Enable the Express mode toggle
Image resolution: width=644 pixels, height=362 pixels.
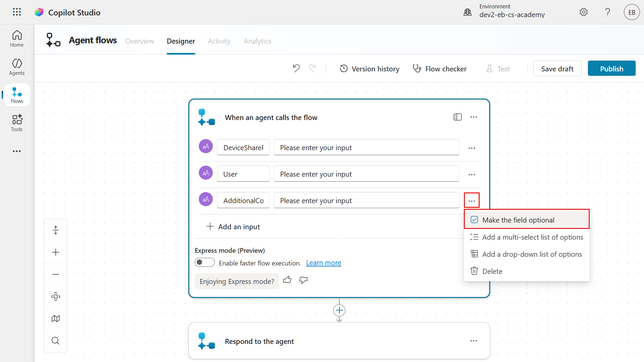tap(205, 262)
